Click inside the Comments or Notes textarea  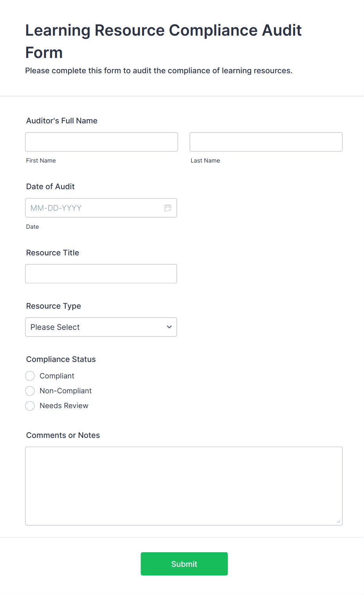pyautogui.click(x=184, y=486)
